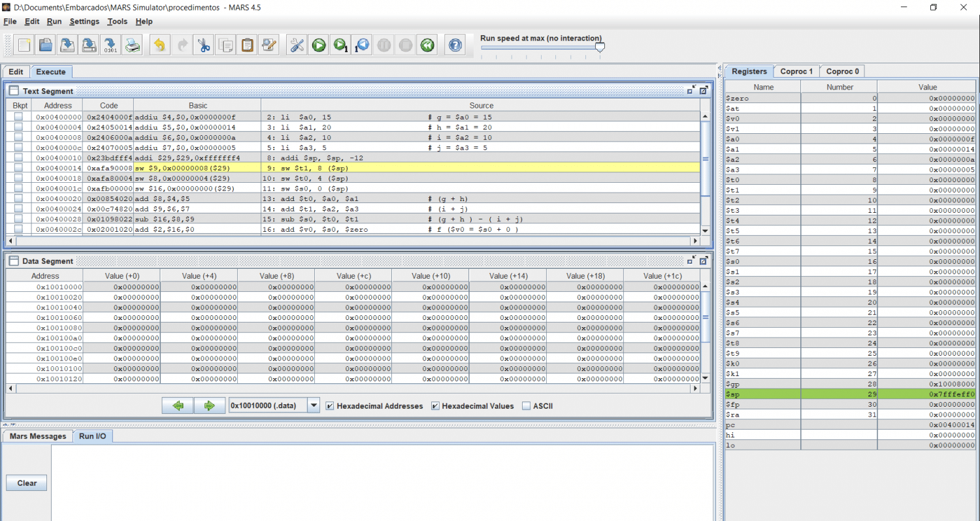This screenshot has height=521, width=980.
Task: Toggle the Hexadecimal Addresses checkbox
Action: [x=331, y=406]
